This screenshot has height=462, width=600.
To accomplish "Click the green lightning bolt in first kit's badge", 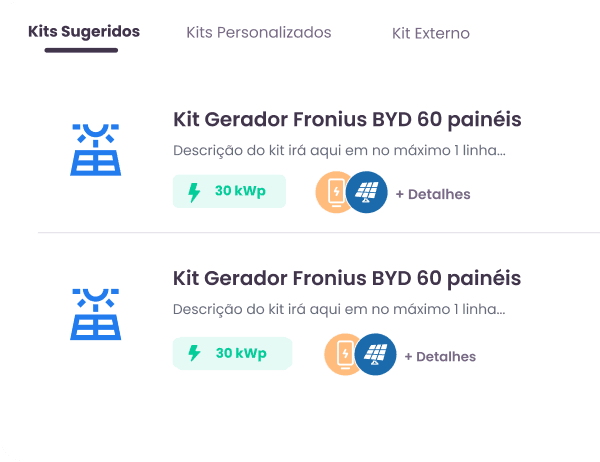I will (x=194, y=192).
